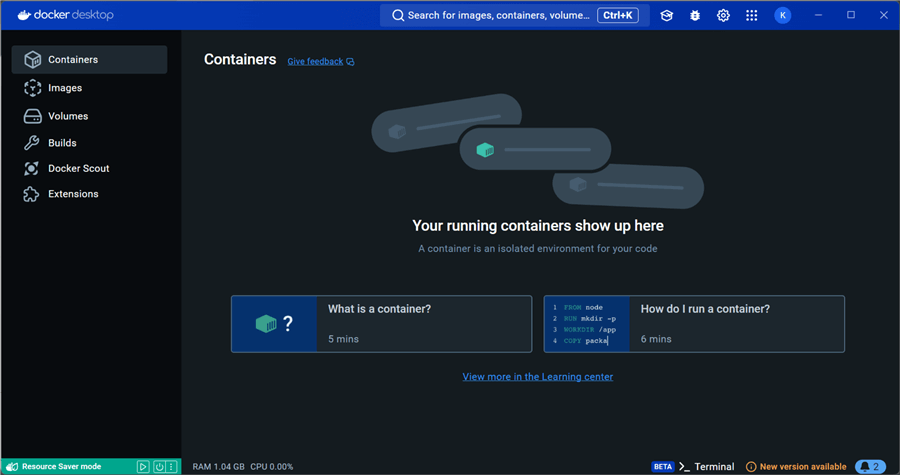Open the apps grid icon in header
This screenshot has height=475, width=900.
[x=752, y=15]
